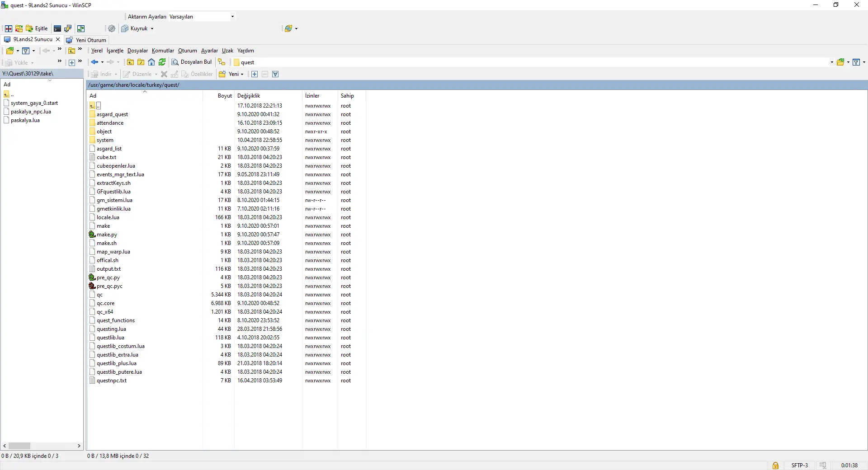Open the Yerel menu
The height and width of the screenshot is (470, 868).
(97, 51)
